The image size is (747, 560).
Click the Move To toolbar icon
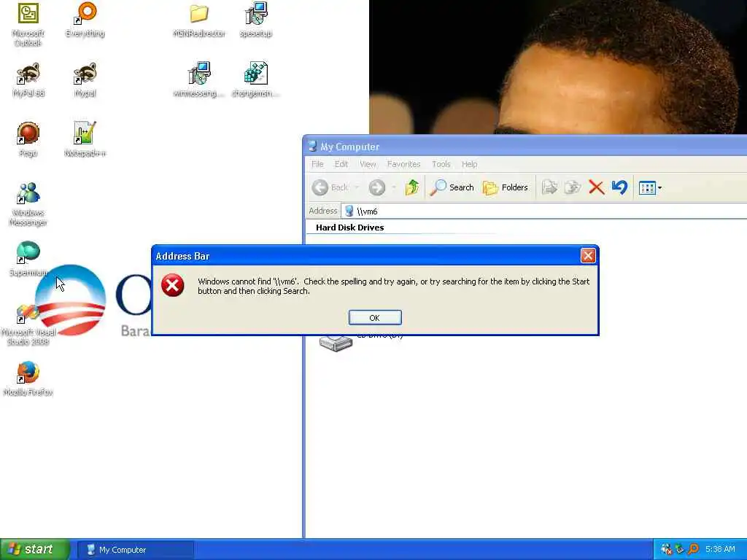pyautogui.click(x=550, y=187)
